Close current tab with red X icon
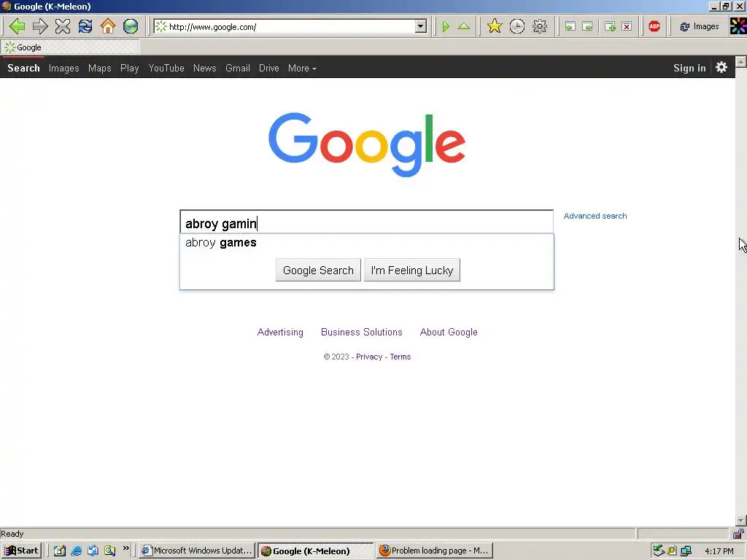Image resolution: width=747 pixels, height=560 pixels. (x=627, y=26)
